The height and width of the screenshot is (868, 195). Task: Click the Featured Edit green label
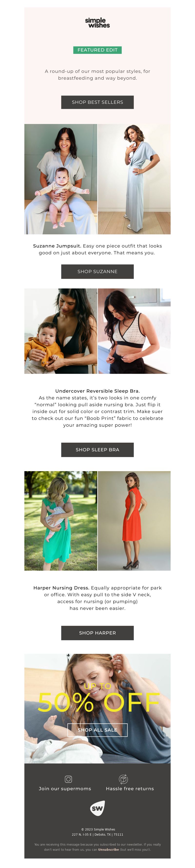coord(97,50)
